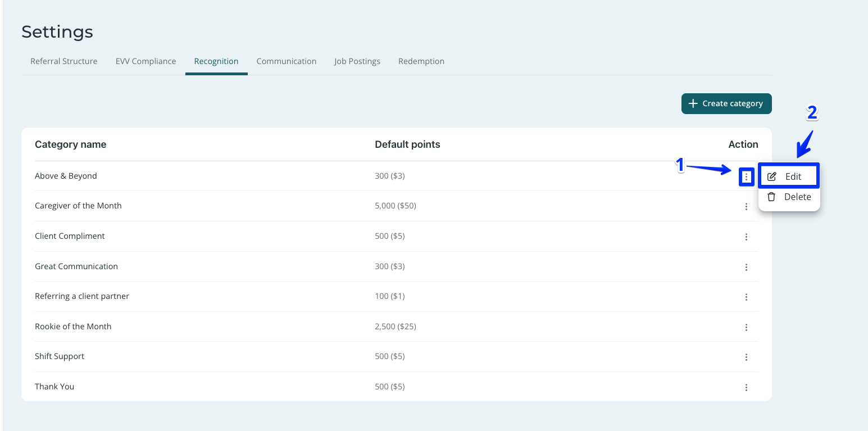The image size is (868, 431).
Task: Click the Above & Beyond category name
Action: pyautogui.click(x=66, y=176)
